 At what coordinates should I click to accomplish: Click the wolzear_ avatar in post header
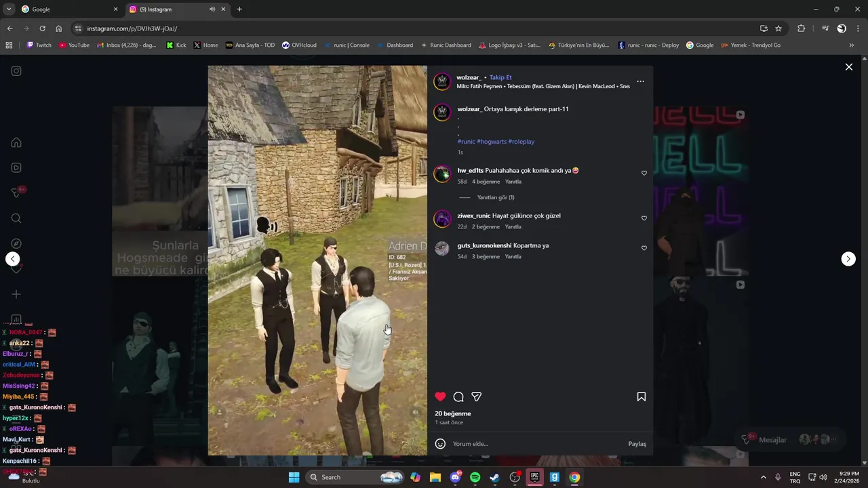(x=442, y=81)
